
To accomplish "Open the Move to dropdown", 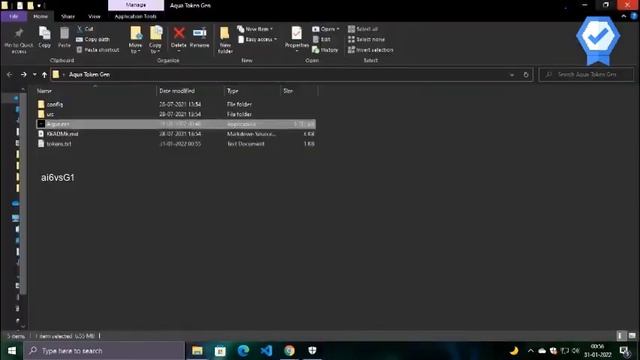I will [x=136, y=40].
